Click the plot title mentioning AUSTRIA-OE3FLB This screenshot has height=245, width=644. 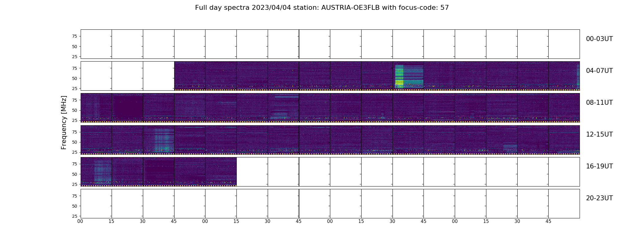coord(322,8)
